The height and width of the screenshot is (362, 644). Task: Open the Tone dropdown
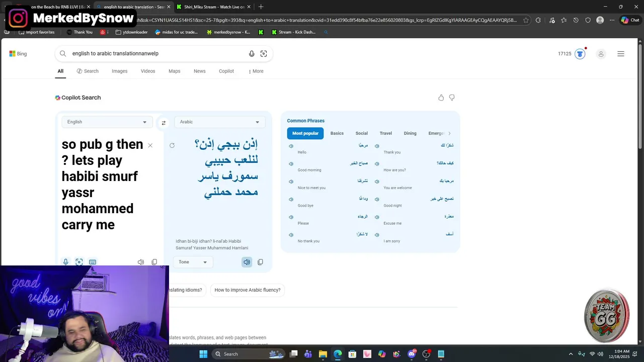coord(193,262)
